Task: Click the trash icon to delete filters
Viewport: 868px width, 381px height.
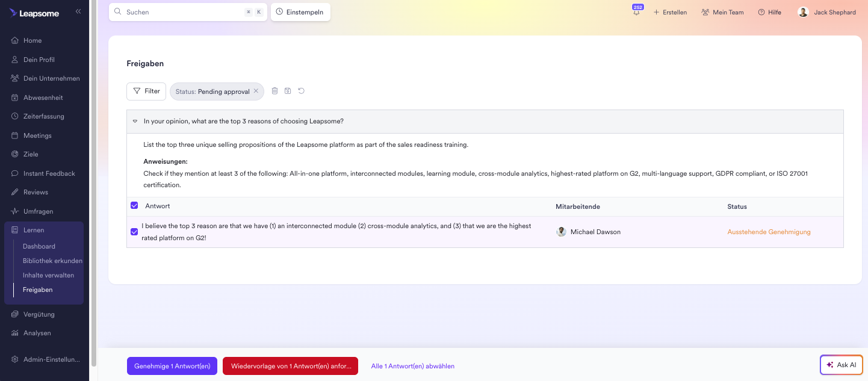Action: click(274, 91)
